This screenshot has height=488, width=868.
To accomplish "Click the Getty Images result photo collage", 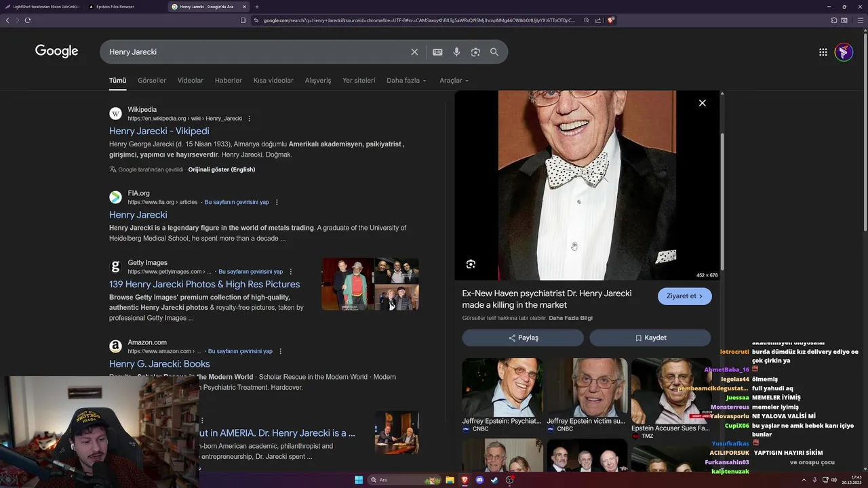I will coord(370,284).
